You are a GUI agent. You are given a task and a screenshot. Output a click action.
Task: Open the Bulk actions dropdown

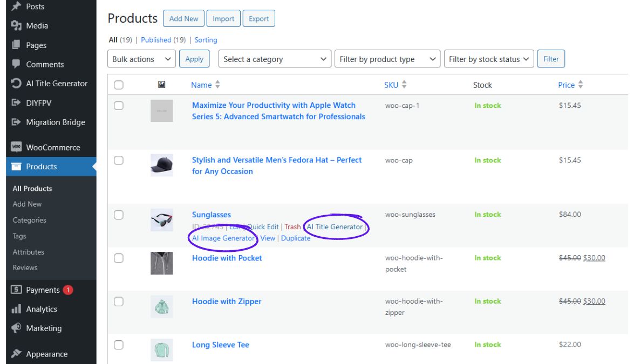142,59
